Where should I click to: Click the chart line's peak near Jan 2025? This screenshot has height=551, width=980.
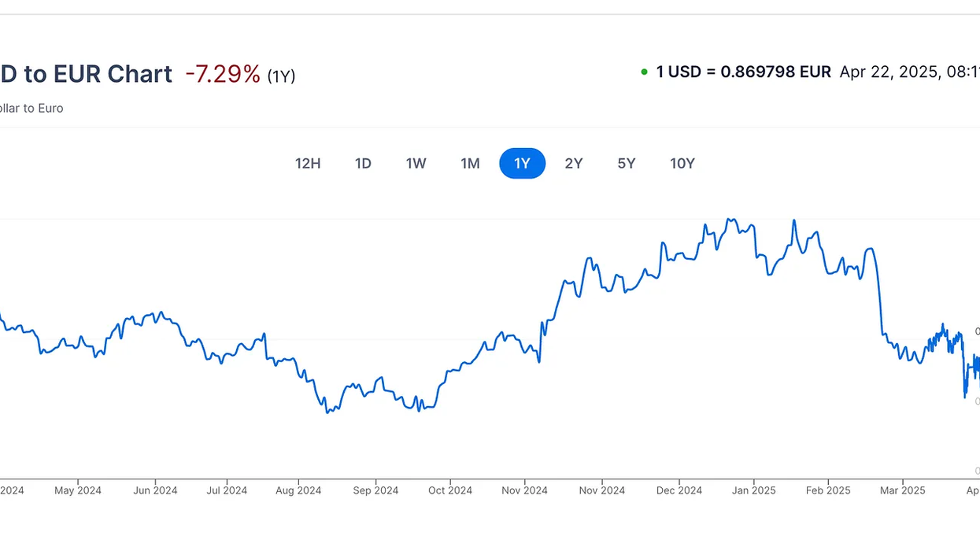pyautogui.click(x=730, y=220)
